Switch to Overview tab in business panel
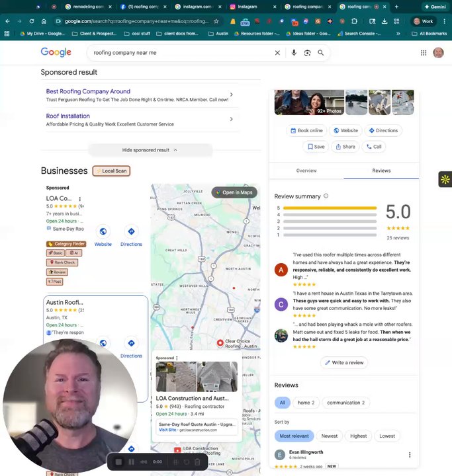 coord(306,171)
